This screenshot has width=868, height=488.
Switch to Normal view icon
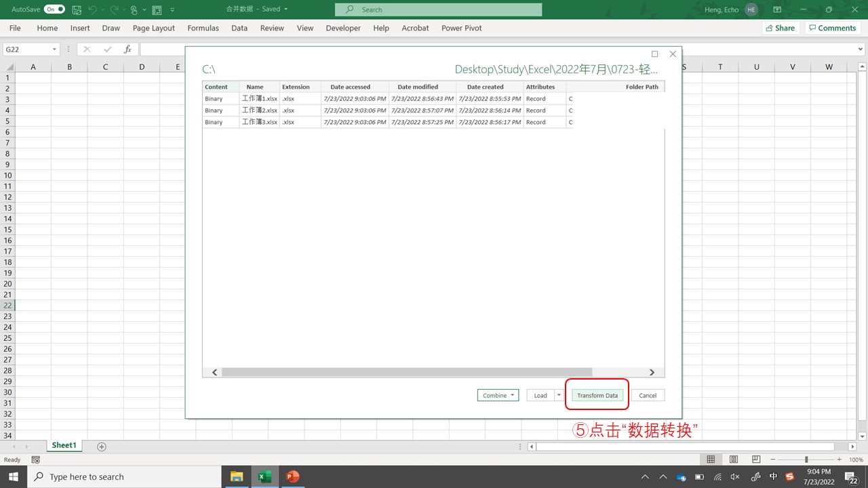click(711, 460)
